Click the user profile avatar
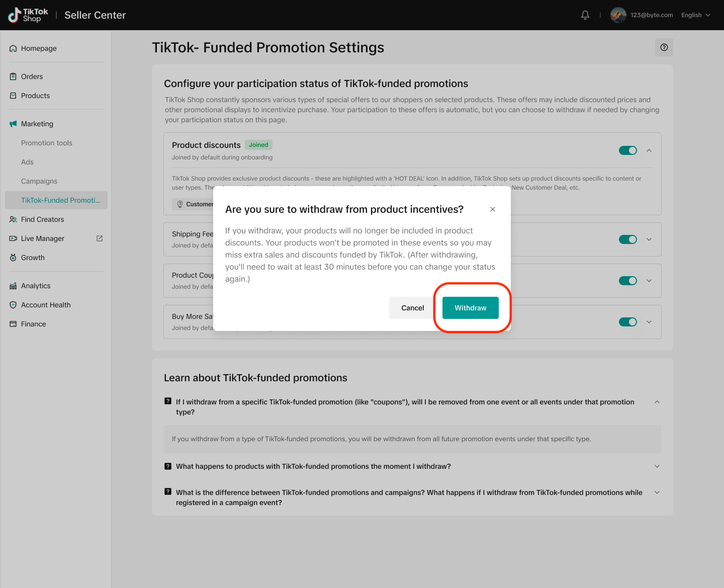 pos(618,15)
